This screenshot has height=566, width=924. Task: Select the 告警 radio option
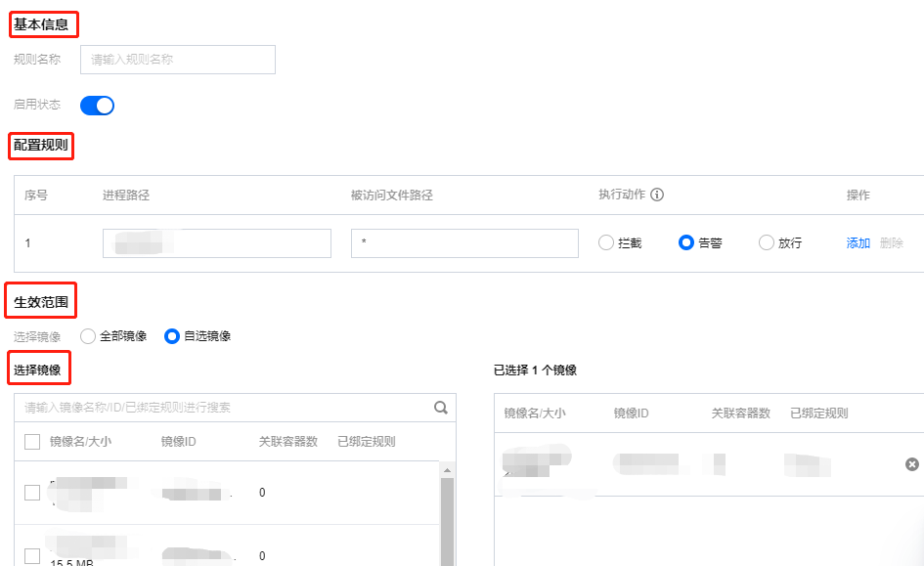pyautogui.click(x=686, y=243)
